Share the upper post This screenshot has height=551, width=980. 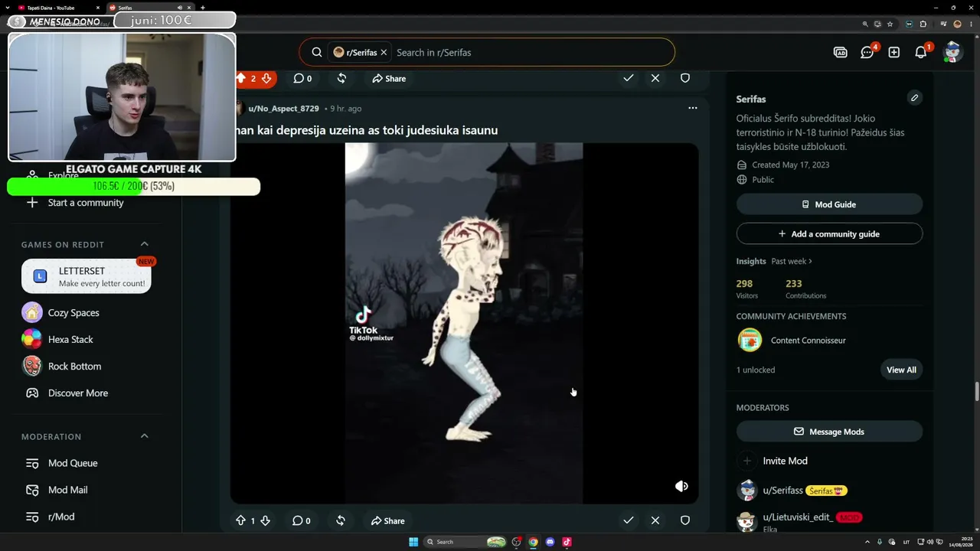pos(389,78)
